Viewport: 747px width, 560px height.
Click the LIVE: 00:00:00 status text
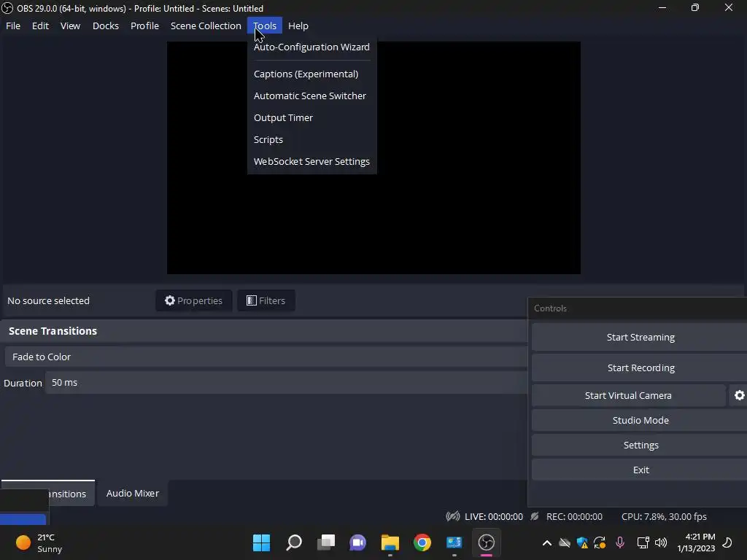click(494, 517)
